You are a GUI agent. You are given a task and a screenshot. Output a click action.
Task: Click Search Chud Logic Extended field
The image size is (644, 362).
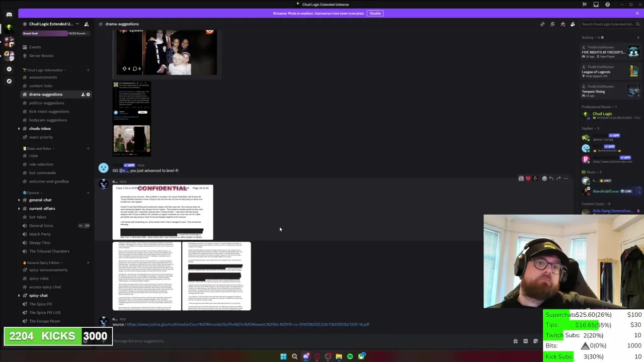click(x=609, y=24)
